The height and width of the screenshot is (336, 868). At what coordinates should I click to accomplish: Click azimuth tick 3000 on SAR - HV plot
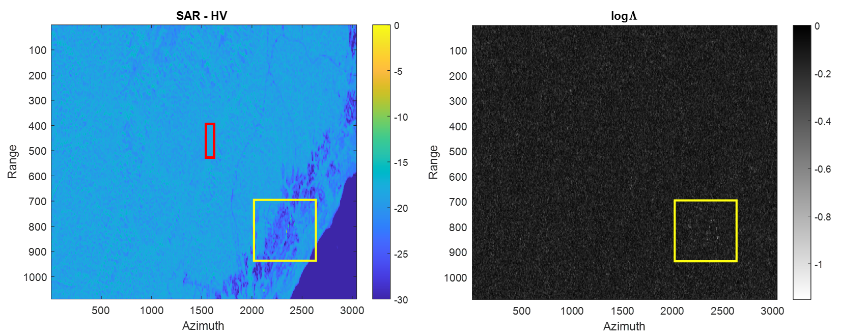coord(352,311)
